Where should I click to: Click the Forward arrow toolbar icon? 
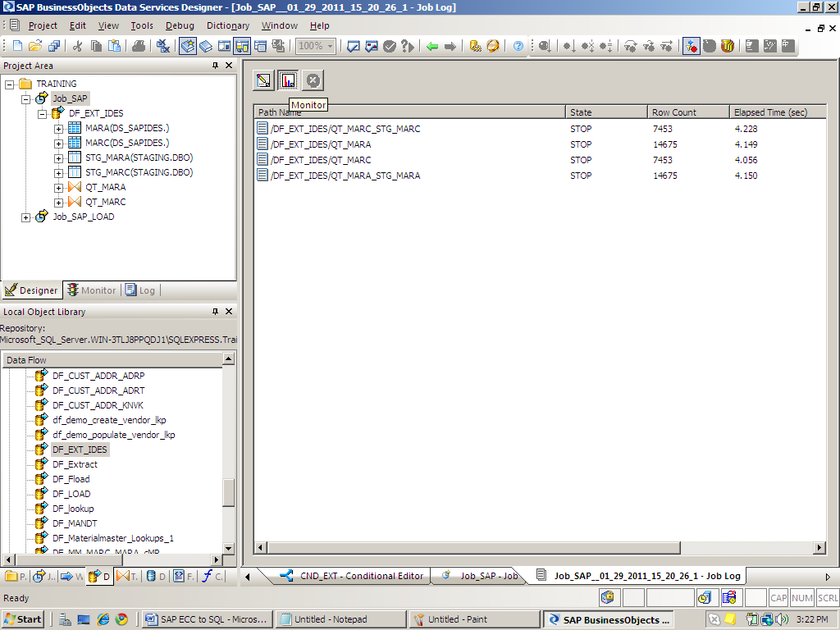[x=450, y=46]
